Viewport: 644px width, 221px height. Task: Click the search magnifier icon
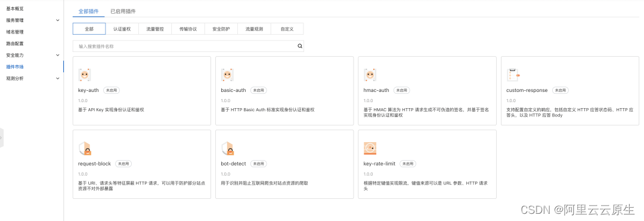pyautogui.click(x=300, y=46)
